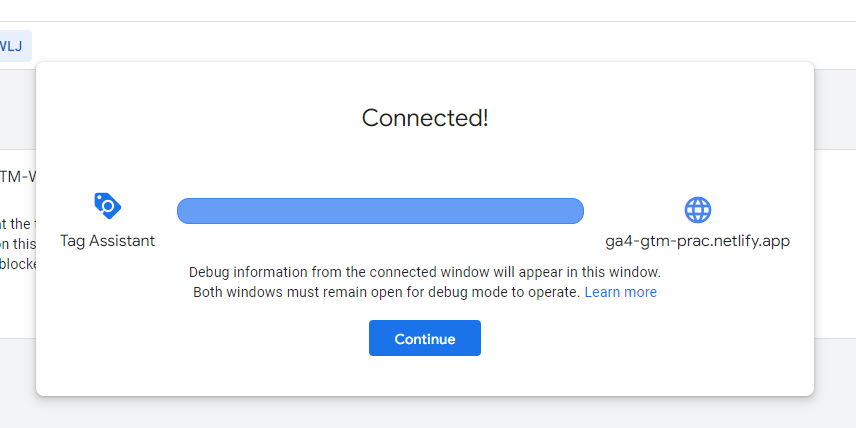Click the Continue button
The height and width of the screenshot is (428, 856).
425,338
